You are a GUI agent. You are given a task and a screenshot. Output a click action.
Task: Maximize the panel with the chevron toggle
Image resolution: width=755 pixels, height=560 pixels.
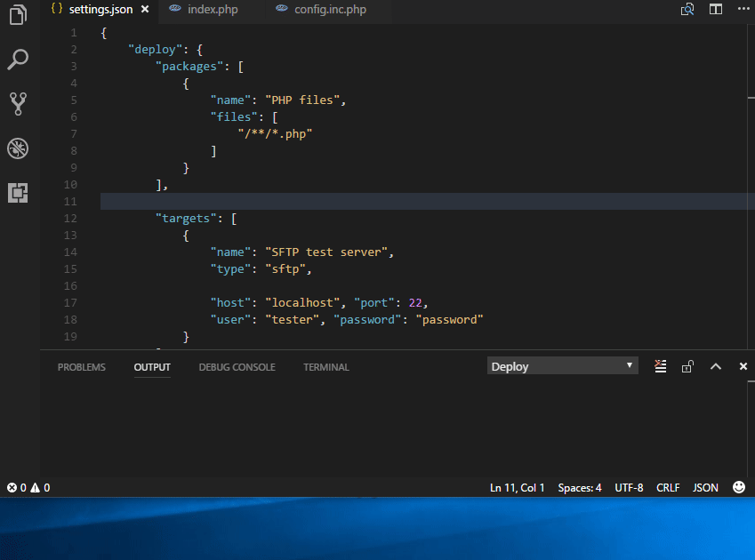(715, 365)
